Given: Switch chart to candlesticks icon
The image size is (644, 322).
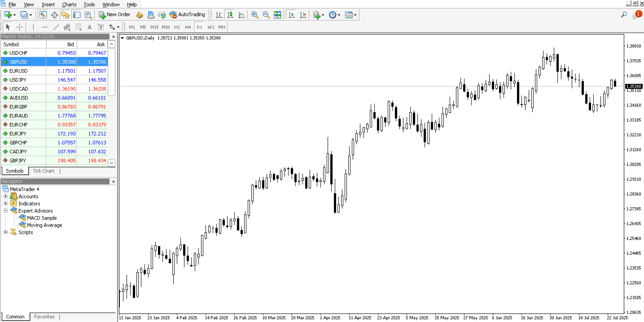Looking at the screenshot, I should coord(230,15).
